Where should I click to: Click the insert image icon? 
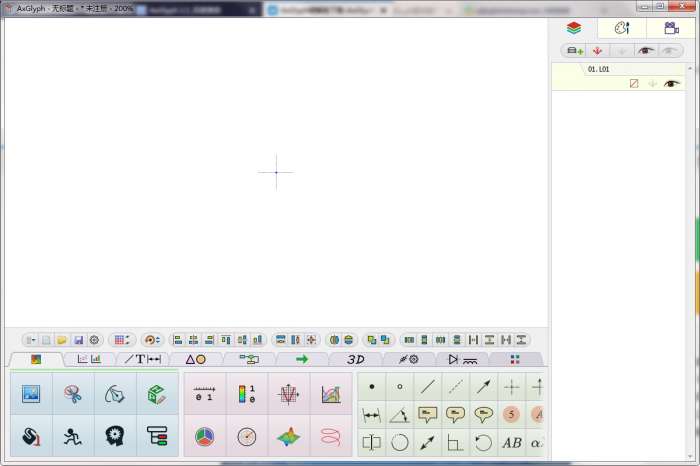[x=31, y=394]
